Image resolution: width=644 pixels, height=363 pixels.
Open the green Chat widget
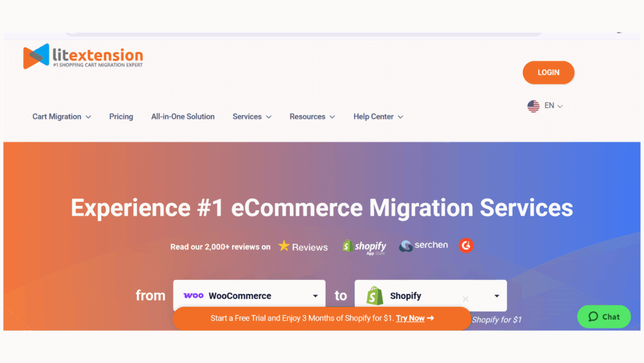click(604, 316)
